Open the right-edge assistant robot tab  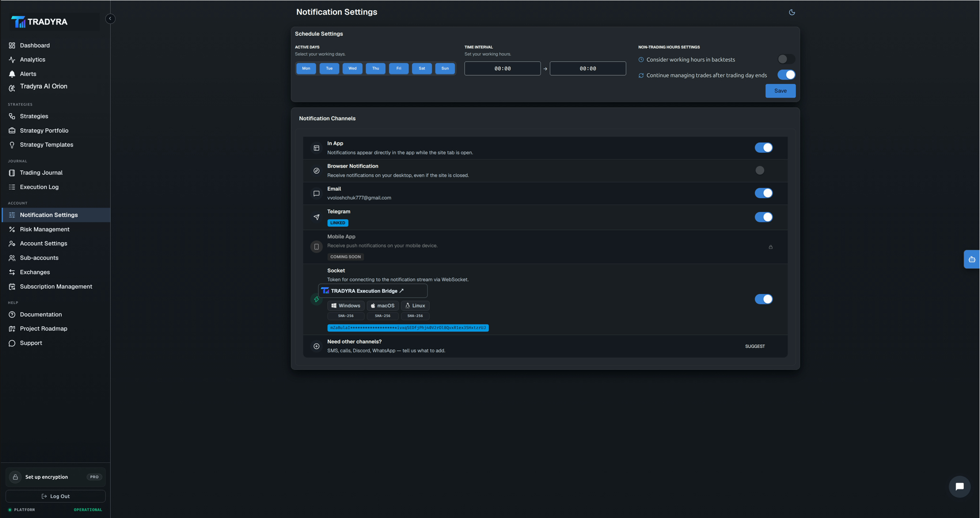click(x=972, y=260)
